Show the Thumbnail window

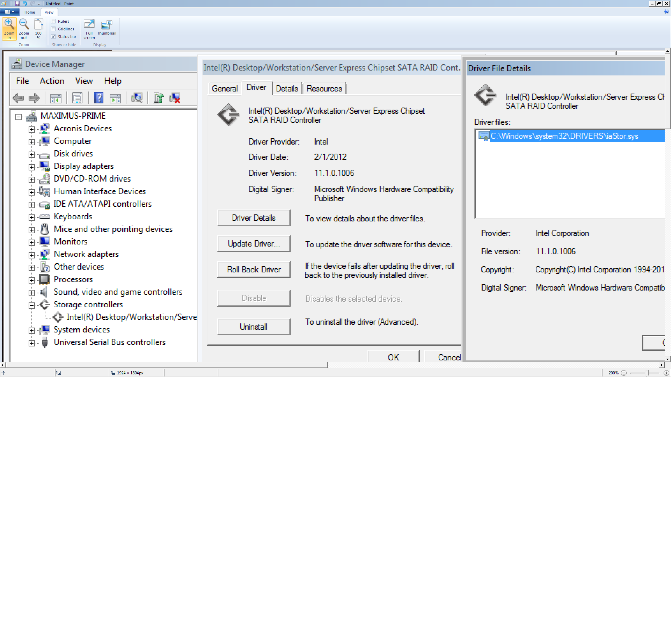pos(107,27)
